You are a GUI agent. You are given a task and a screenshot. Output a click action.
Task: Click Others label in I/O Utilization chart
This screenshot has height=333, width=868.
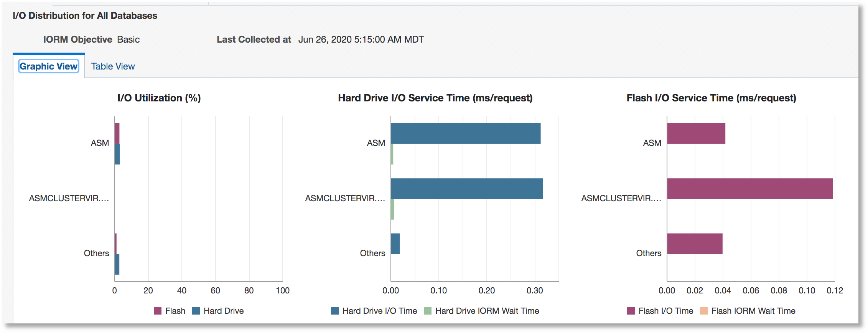97,253
